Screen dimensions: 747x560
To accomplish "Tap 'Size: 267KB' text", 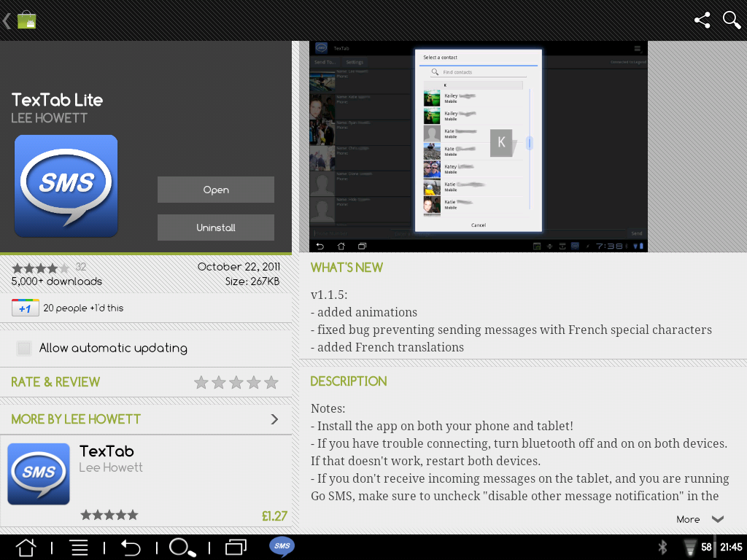I will click(x=252, y=281).
